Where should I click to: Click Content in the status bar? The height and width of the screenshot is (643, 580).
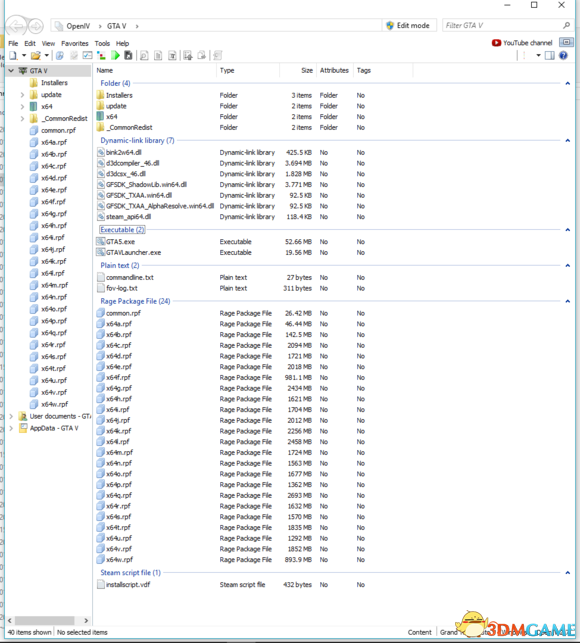click(419, 632)
